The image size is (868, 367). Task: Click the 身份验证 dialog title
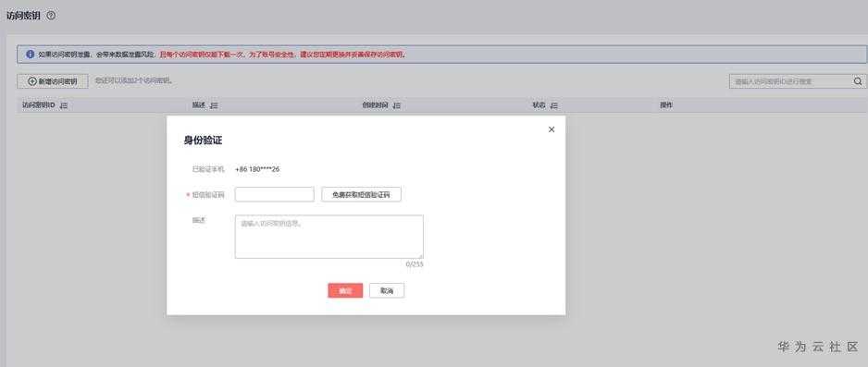click(204, 141)
